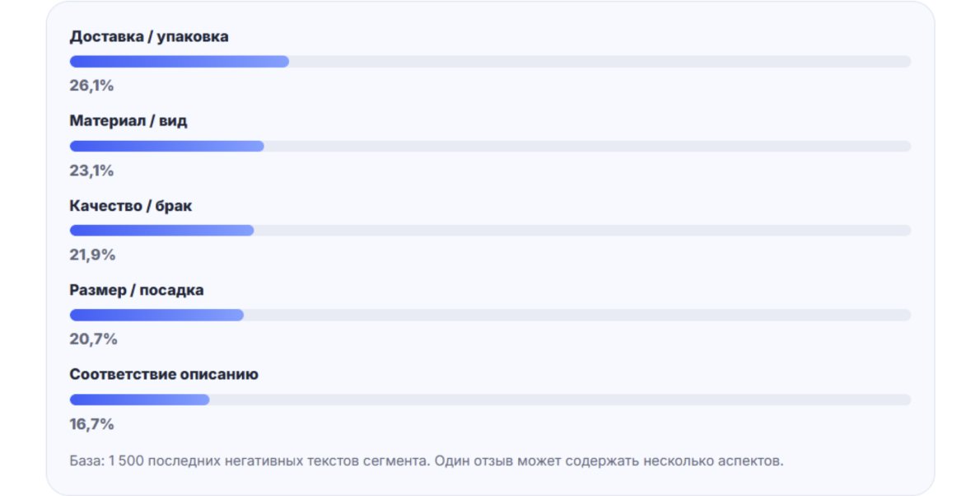Click the Размер / посадка label

(x=136, y=290)
